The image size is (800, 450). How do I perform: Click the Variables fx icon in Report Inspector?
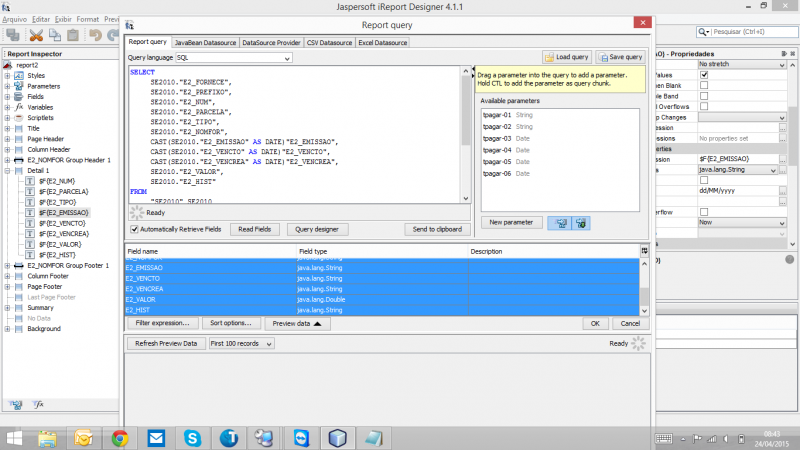(19, 107)
